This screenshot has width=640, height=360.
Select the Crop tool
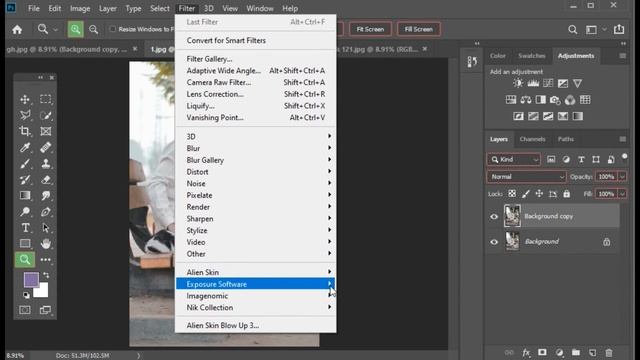click(25, 131)
